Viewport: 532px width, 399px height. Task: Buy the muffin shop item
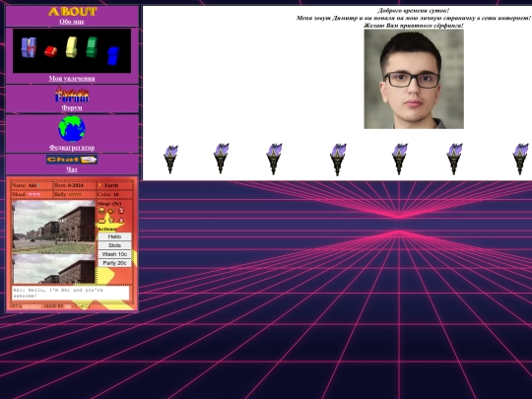(111, 221)
